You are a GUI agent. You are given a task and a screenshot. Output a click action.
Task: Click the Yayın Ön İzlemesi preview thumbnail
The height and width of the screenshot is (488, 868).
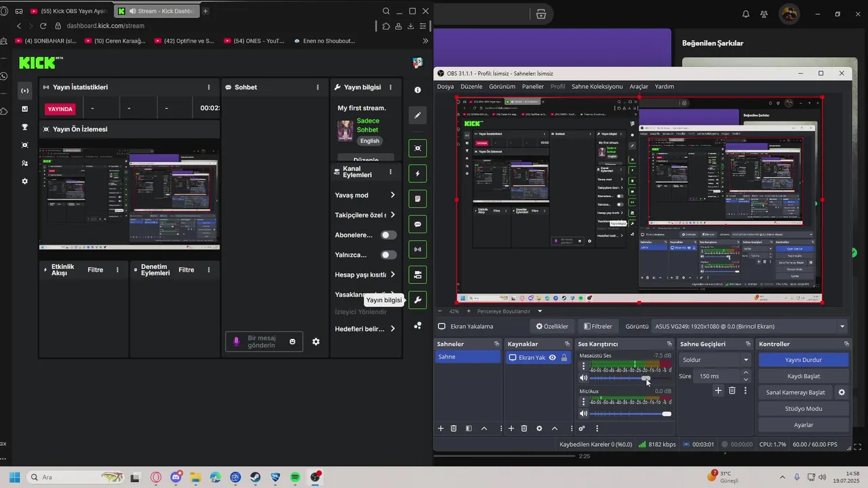[x=130, y=199]
